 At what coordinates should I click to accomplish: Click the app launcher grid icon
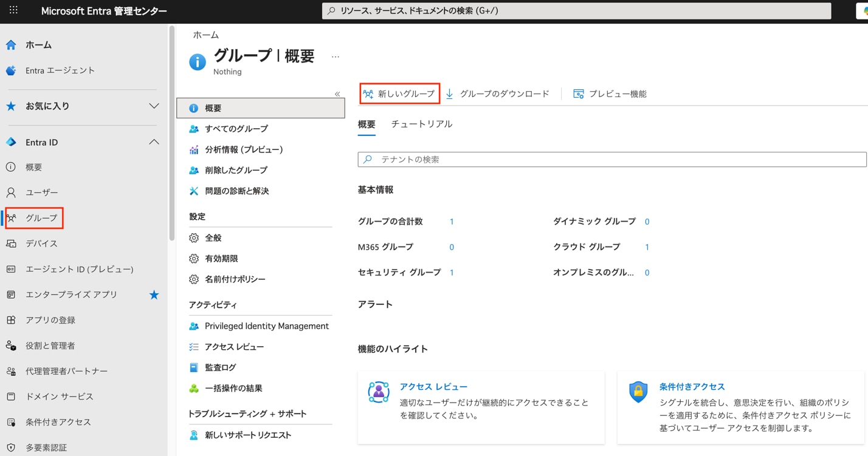pyautogui.click(x=13, y=10)
